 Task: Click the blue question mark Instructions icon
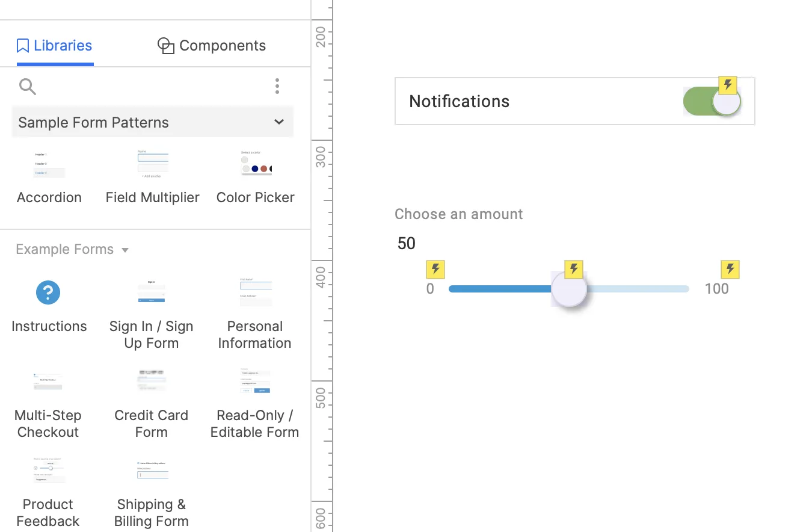point(48,292)
